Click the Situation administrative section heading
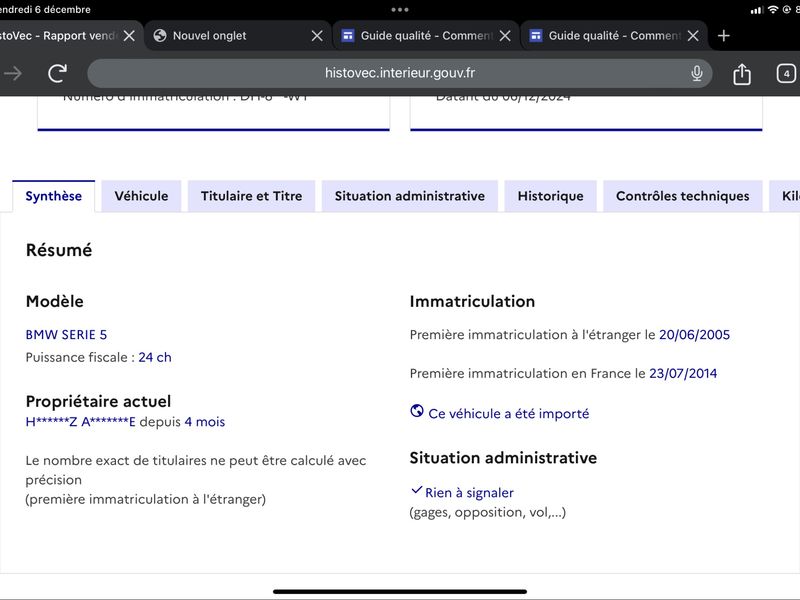 (504, 458)
